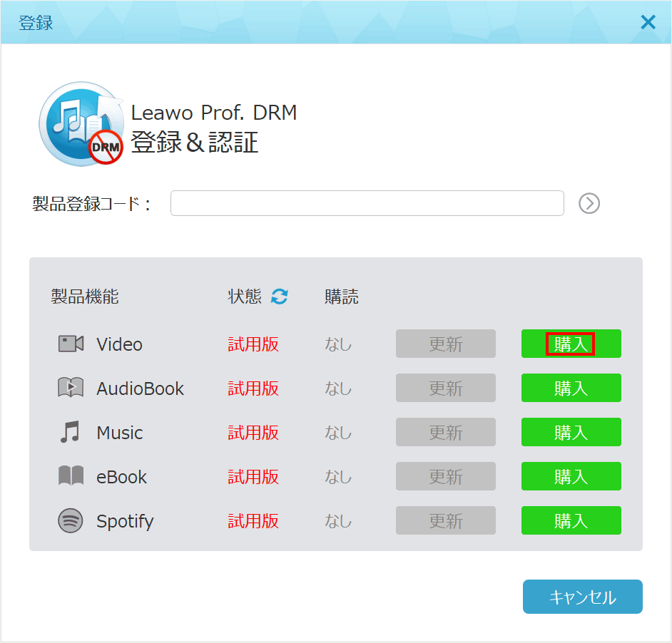The image size is (672, 643).
Task: Click the Spotify logo icon
Action: tap(71, 520)
